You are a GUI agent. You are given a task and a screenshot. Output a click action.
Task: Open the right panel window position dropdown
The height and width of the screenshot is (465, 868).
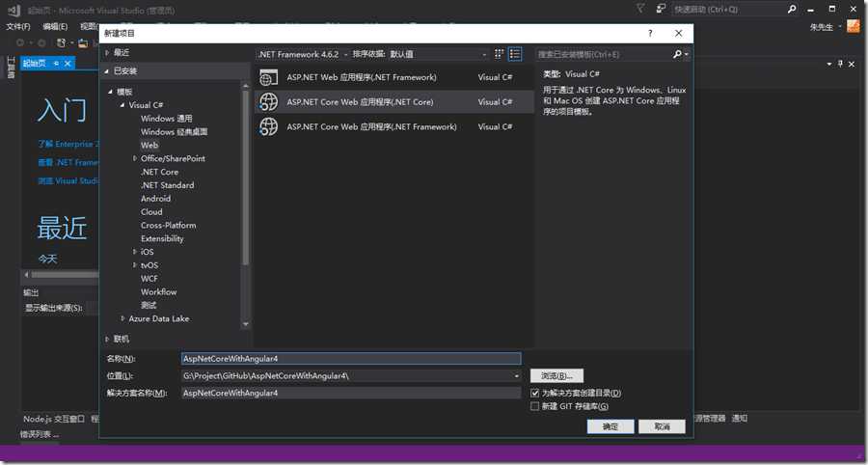(829, 64)
